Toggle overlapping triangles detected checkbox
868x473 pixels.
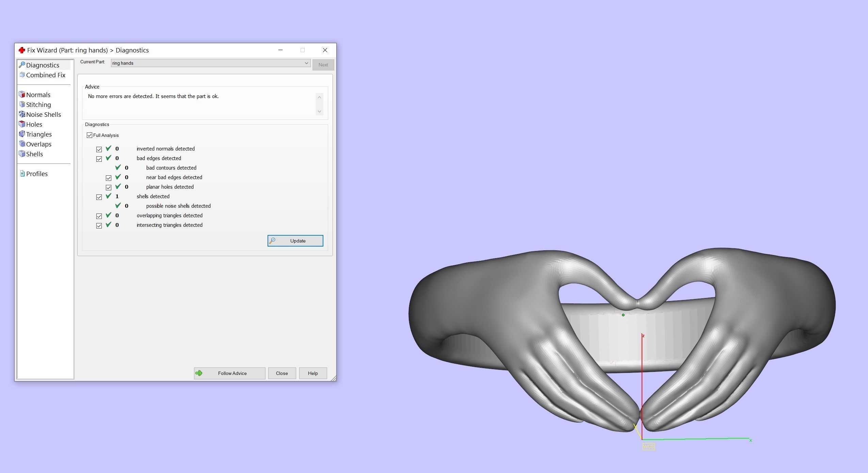[99, 216]
